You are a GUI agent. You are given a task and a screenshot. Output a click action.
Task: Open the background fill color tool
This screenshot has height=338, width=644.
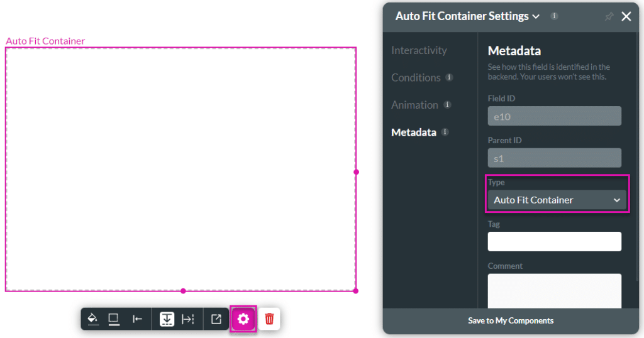tap(92, 319)
